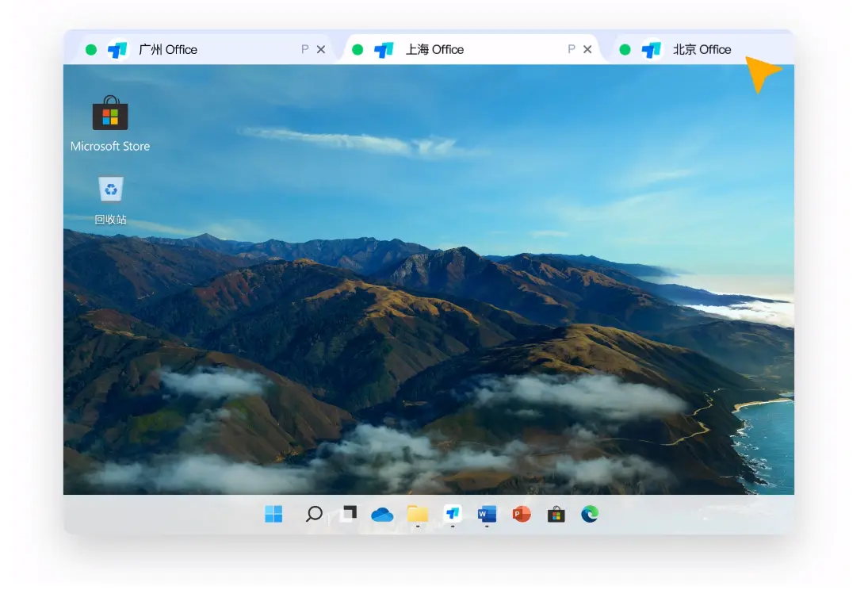This screenshot has width=868, height=590.
Task: Open taskbar Search magnifier
Action: click(314, 514)
